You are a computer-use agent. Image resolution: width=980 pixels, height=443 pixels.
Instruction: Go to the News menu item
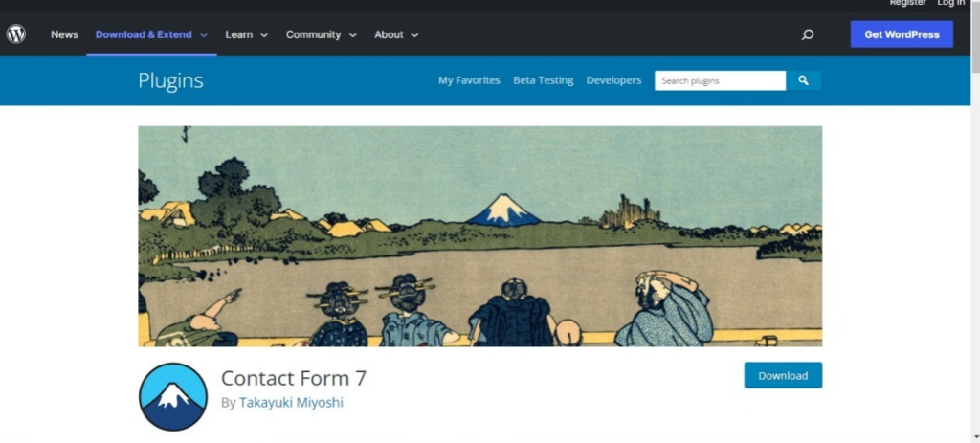tap(64, 35)
